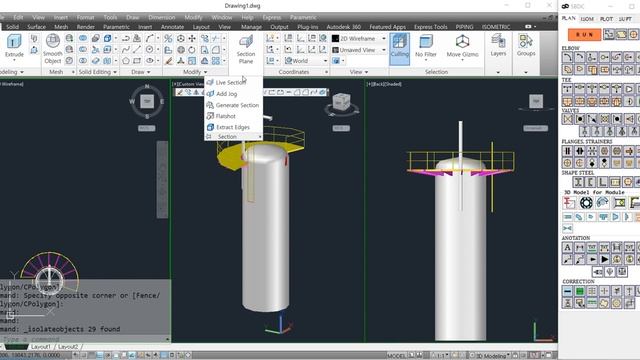The image size is (640, 360).
Task: Choose Generate Section menu entry
Action: tap(237, 105)
